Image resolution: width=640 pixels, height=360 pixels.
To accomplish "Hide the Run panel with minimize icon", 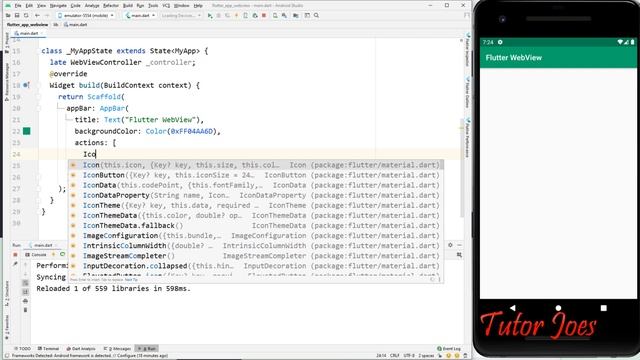I will click(x=460, y=245).
